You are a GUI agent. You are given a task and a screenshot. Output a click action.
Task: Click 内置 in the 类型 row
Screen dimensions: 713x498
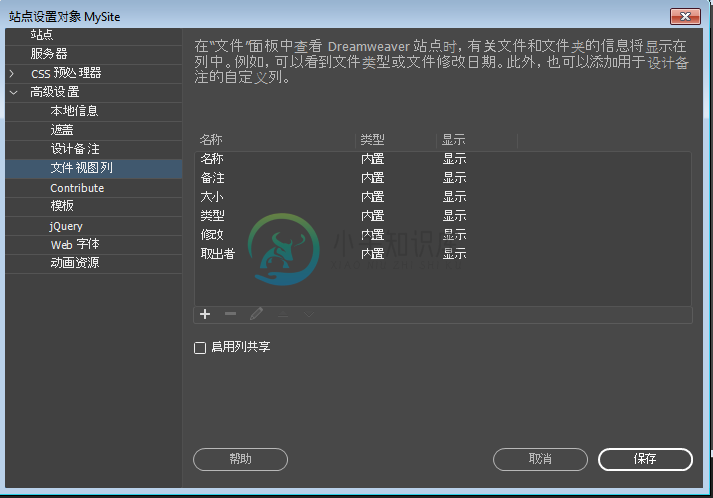pyautogui.click(x=373, y=216)
